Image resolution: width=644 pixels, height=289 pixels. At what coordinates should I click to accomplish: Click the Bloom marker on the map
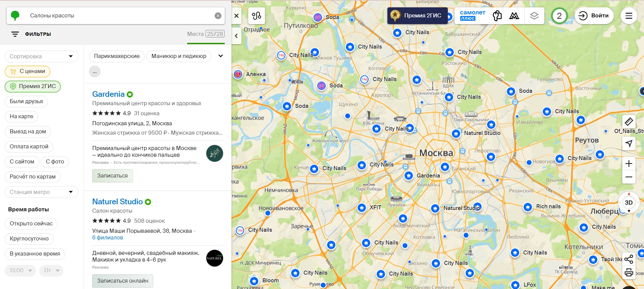[x=254, y=281]
